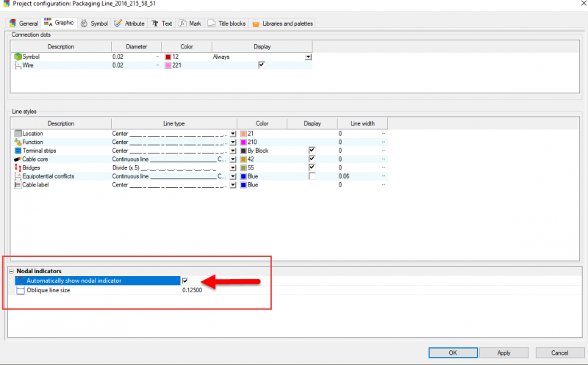Switch to the Title blocks tab
The height and width of the screenshot is (365, 588).
pos(228,24)
